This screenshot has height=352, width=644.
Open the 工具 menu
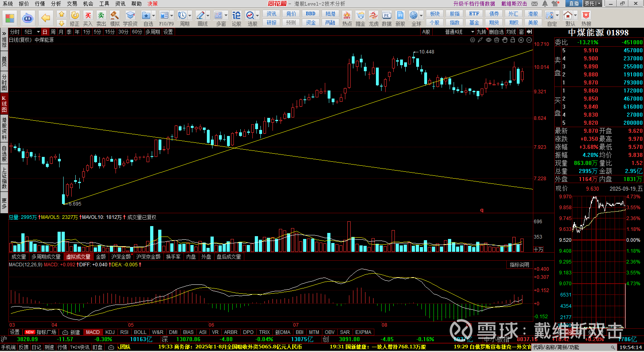pyautogui.click(x=104, y=4)
